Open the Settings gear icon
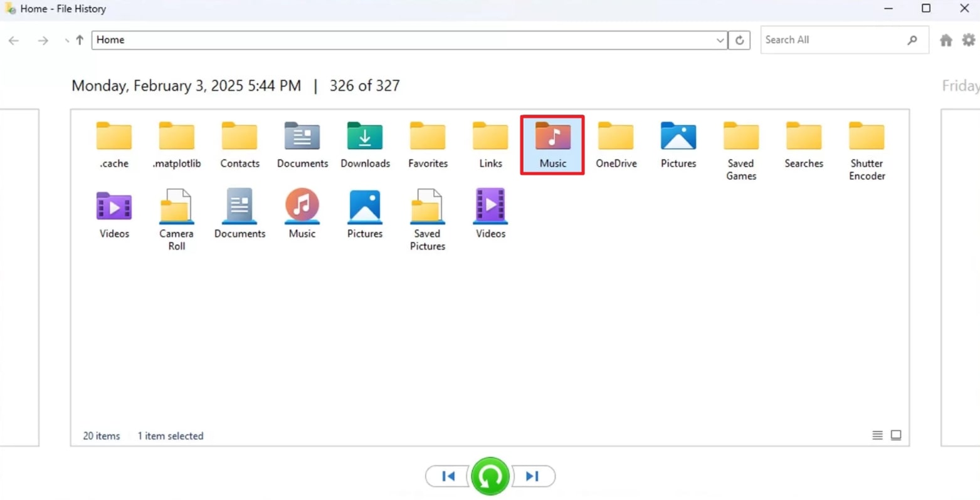Viewport: 980px width, 500px height. (968, 39)
